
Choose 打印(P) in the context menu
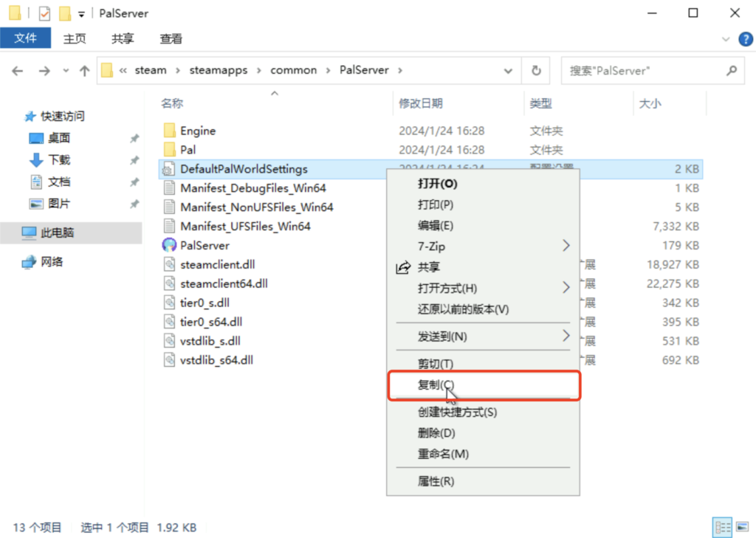coord(483,205)
